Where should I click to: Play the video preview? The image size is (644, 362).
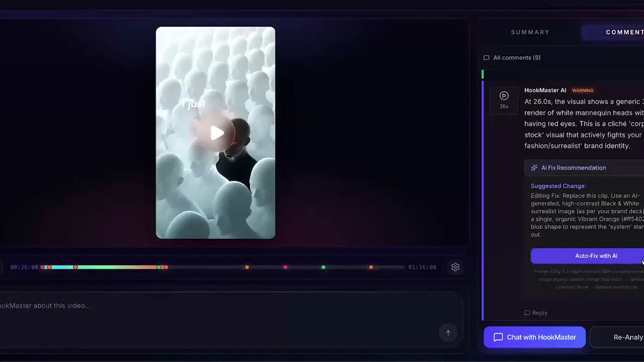(217, 133)
